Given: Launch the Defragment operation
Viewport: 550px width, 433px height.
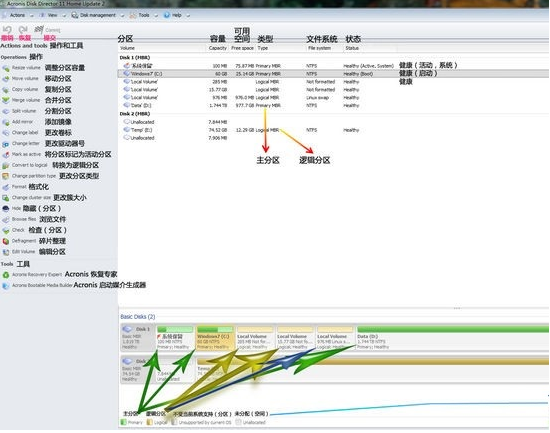Looking at the screenshot, I should click(x=19, y=241).
